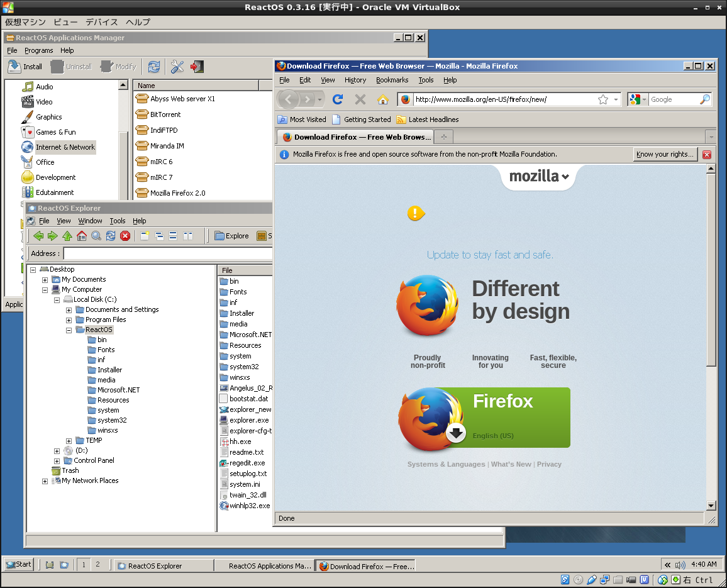
Task: Switch to ReactOS Explorer taskbar button
Action: click(164, 566)
